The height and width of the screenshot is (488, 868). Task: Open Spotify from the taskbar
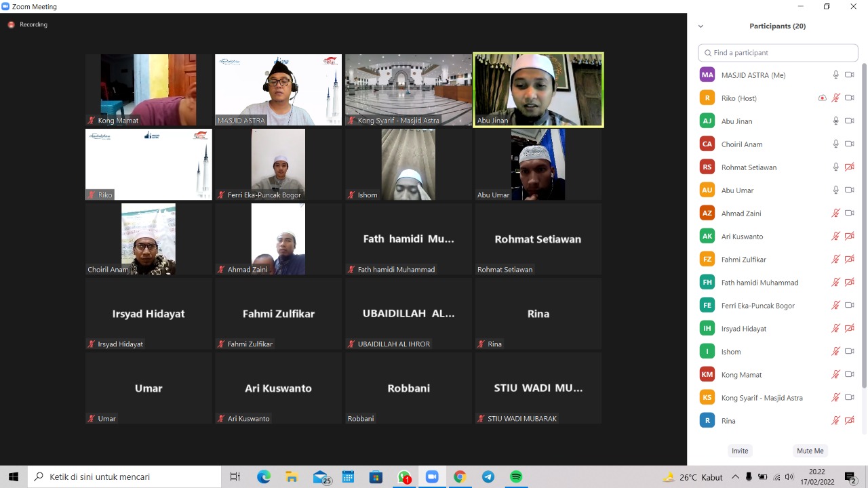click(x=516, y=477)
